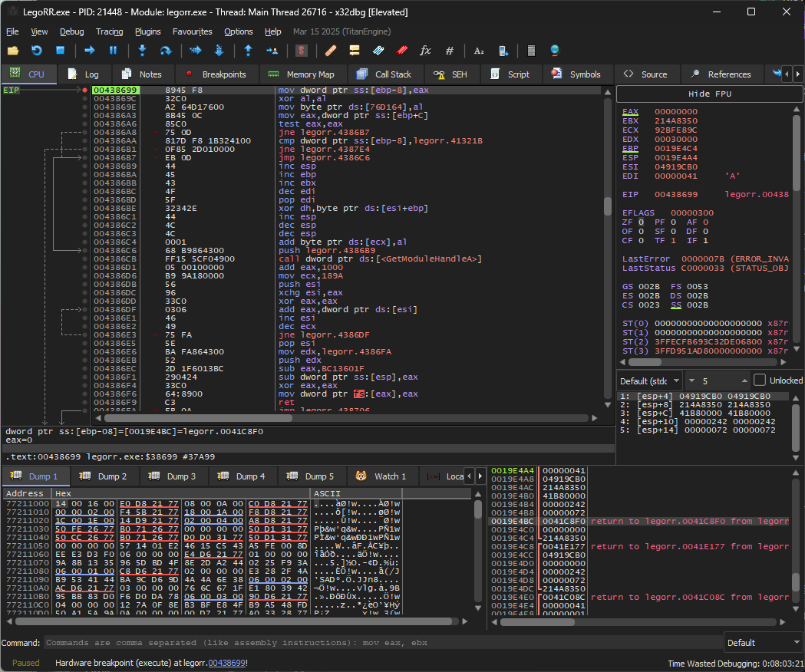Image resolution: width=805 pixels, height=672 pixels.
Task: Toggle breakpoint dot at address 004386CB
Action: coord(84,259)
